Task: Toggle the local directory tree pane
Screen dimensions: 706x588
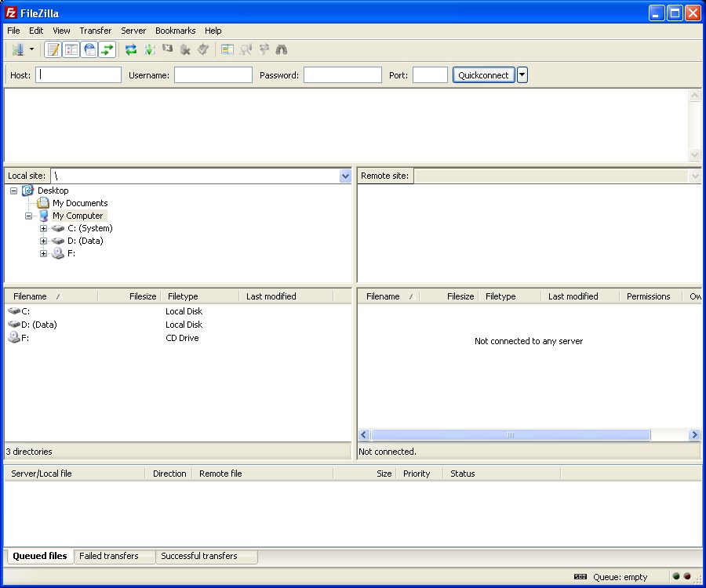Action: (x=71, y=49)
